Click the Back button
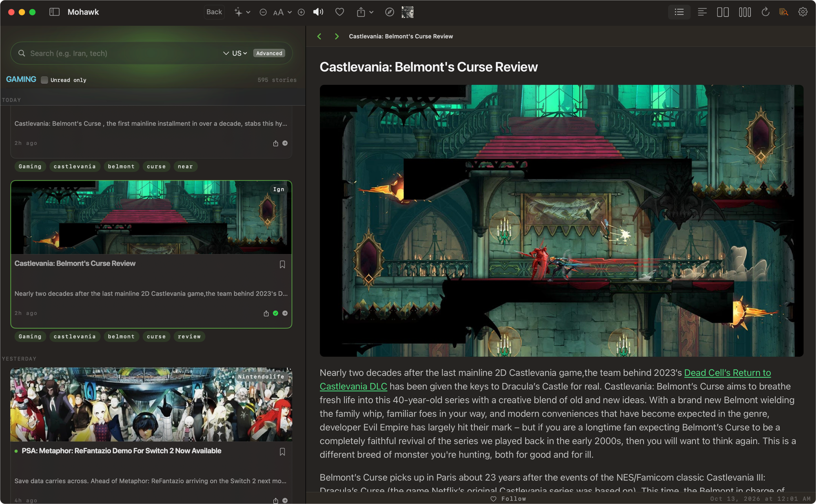816x504 pixels. click(x=214, y=12)
